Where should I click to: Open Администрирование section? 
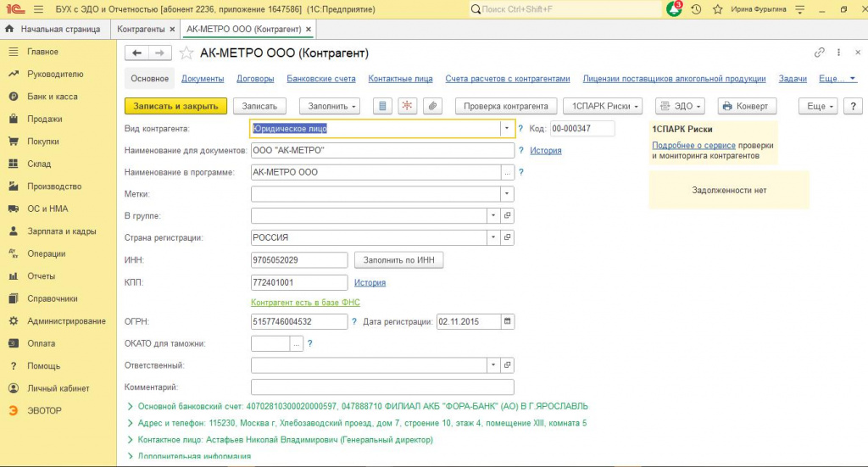pyautogui.click(x=66, y=321)
